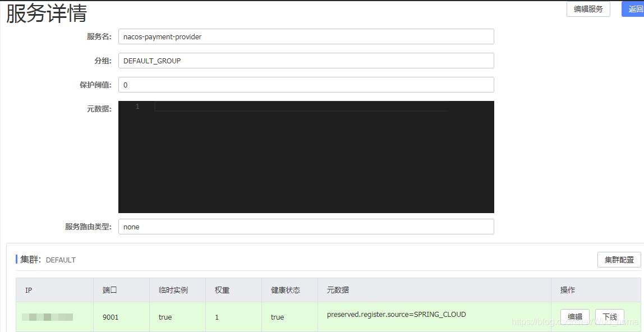
Task: Click the 分组 field label
Action: [x=103, y=61]
